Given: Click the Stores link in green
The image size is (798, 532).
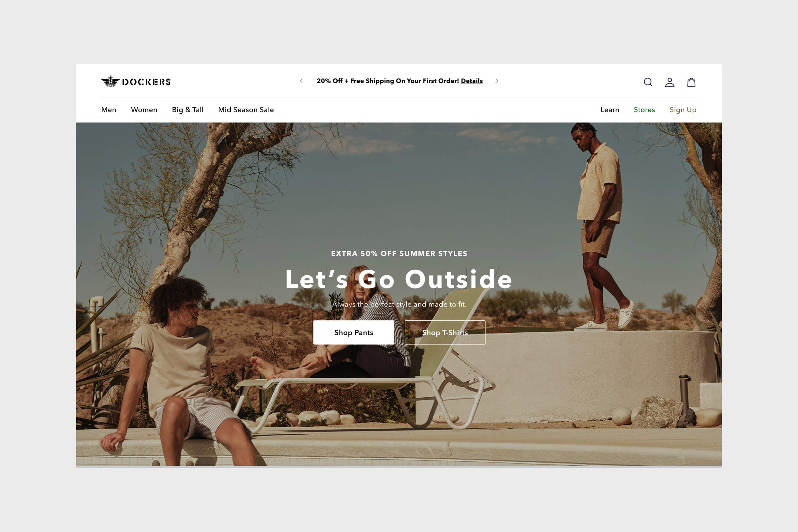Looking at the screenshot, I should (644, 110).
